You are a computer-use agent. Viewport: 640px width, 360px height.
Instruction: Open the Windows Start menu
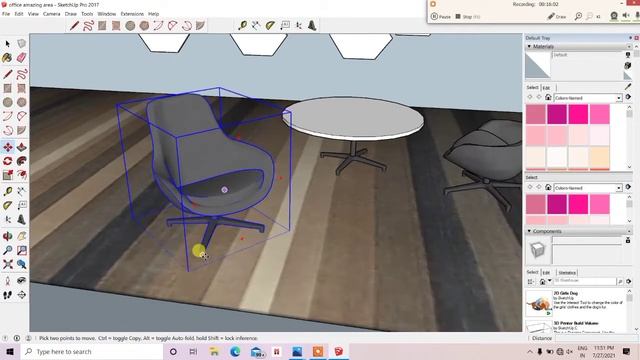[10, 351]
